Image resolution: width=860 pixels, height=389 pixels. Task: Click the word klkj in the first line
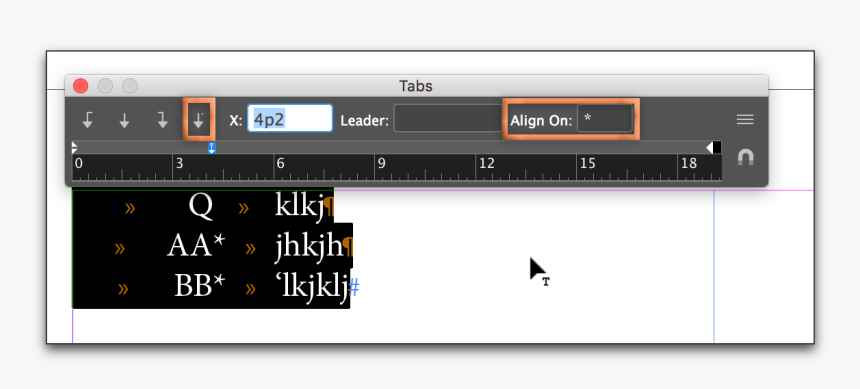coord(299,207)
